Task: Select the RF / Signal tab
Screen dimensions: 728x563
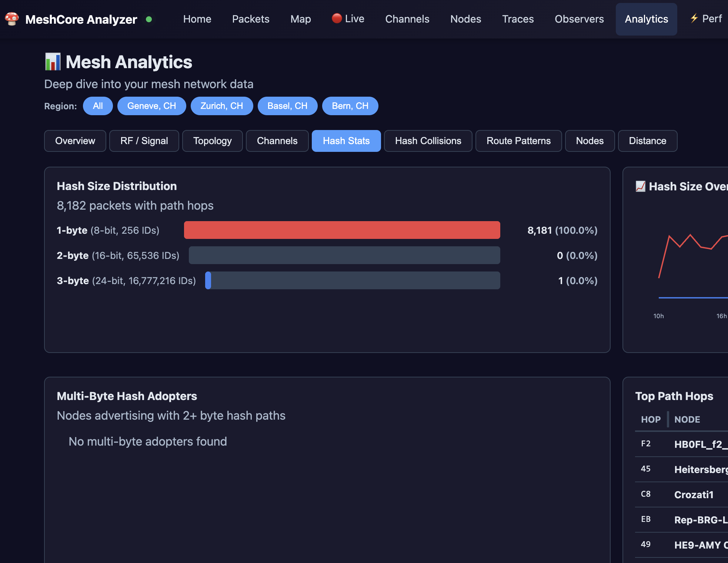Action: tap(144, 141)
